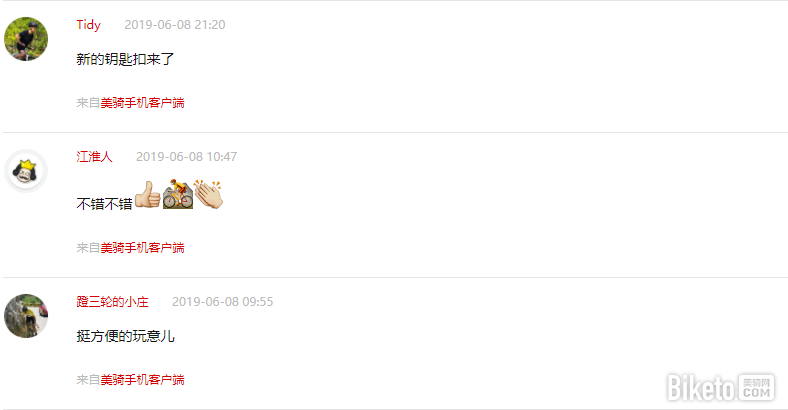
Task: Visit the 蹬三轮的小庄 user profile link
Action: (x=112, y=301)
